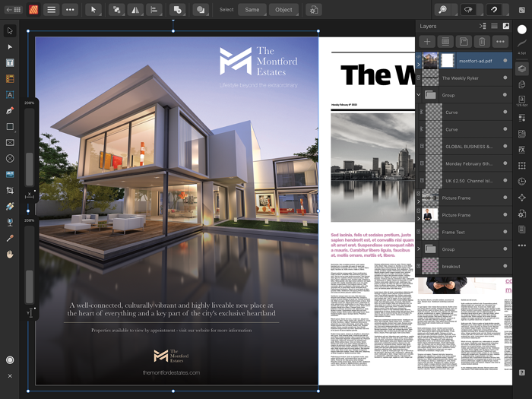The image size is (532, 399).
Task: Expand the Picture Frame layer with man thumbnail
Action: [x=418, y=219]
